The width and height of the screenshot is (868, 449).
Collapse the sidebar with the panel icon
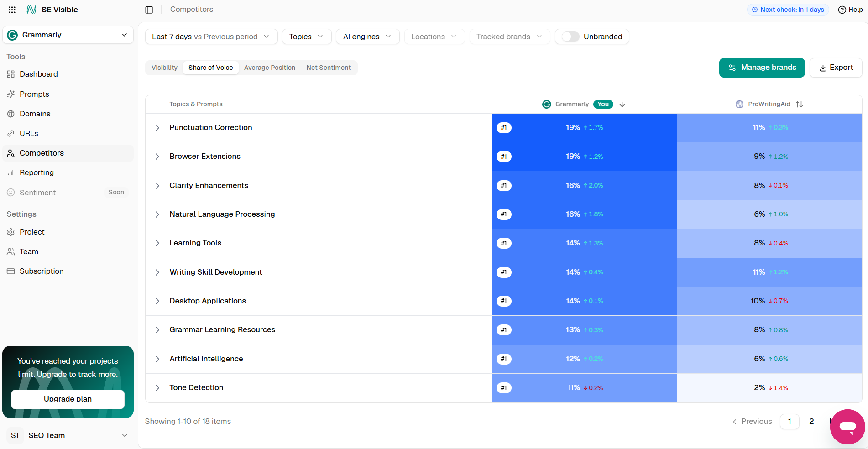point(149,10)
